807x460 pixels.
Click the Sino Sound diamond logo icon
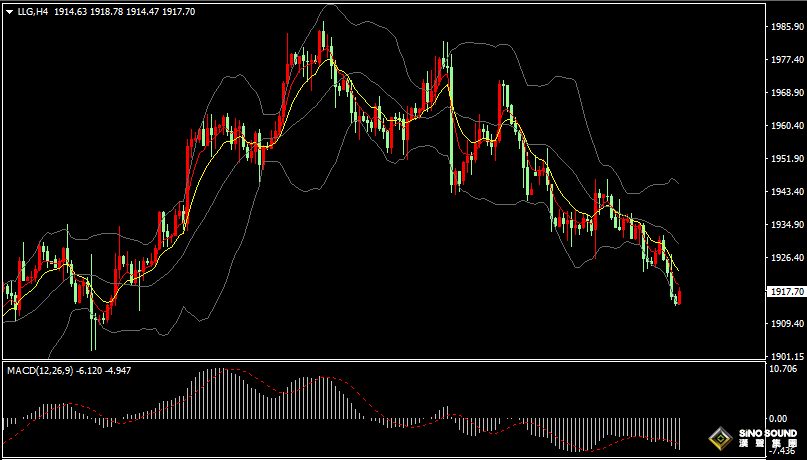coord(720,438)
